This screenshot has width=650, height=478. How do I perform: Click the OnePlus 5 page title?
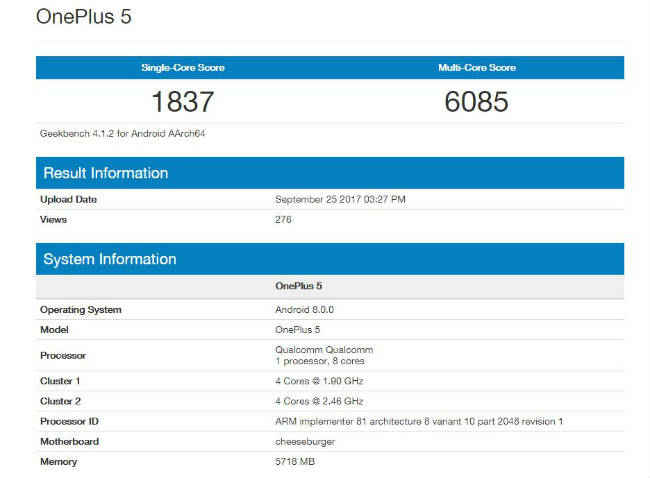(x=83, y=17)
